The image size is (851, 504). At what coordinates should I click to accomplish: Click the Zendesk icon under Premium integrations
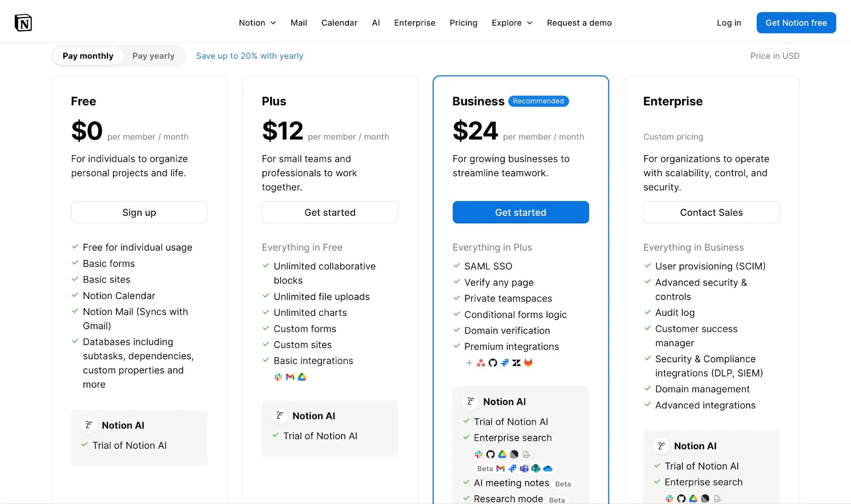point(516,363)
